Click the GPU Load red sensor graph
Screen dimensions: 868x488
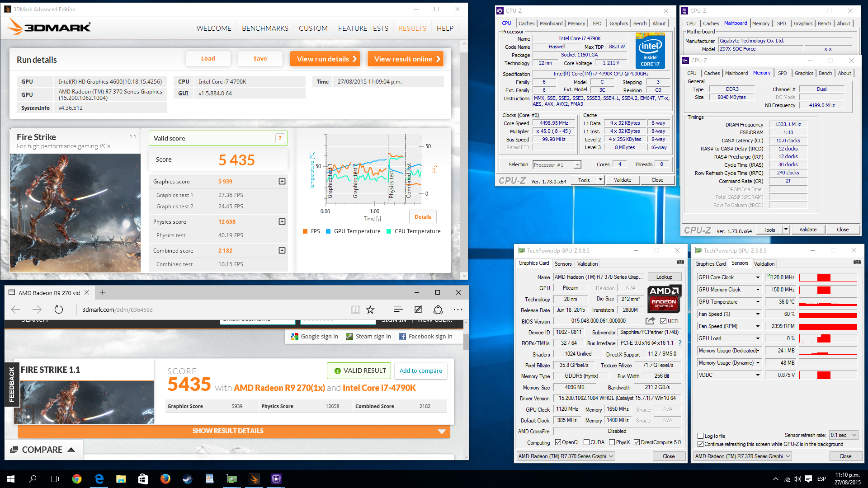tap(828, 338)
